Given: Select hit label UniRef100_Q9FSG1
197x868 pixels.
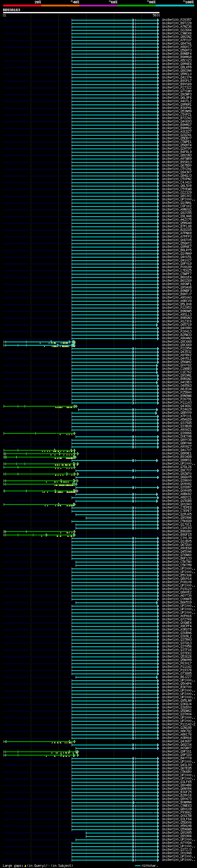Looking at the screenshot, I should (177, 751).
